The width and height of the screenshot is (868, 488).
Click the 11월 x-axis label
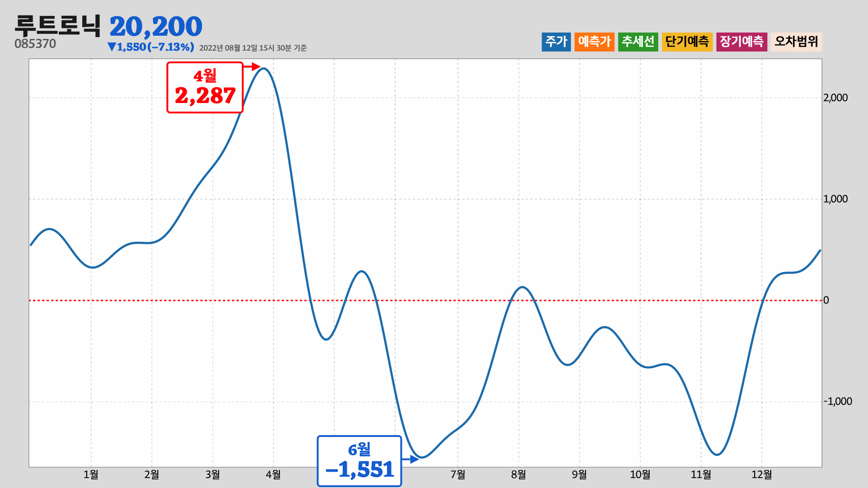coord(701,474)
